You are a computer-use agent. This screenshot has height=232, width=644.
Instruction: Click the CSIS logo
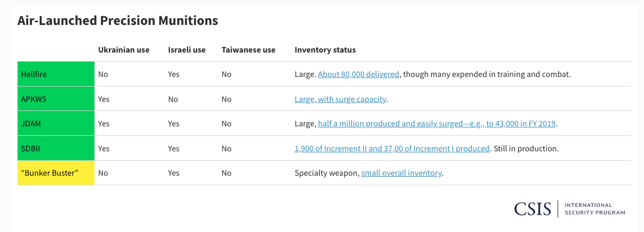click(533, 209)
